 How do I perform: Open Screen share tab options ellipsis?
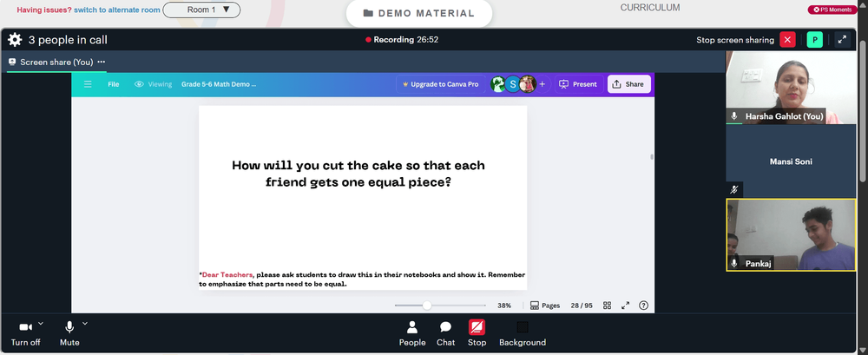pos(102,62)
